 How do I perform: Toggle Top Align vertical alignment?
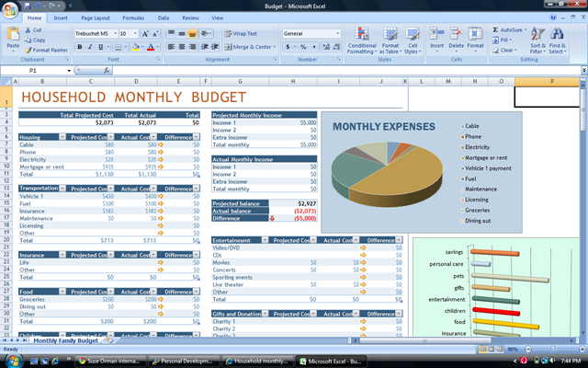171,34
